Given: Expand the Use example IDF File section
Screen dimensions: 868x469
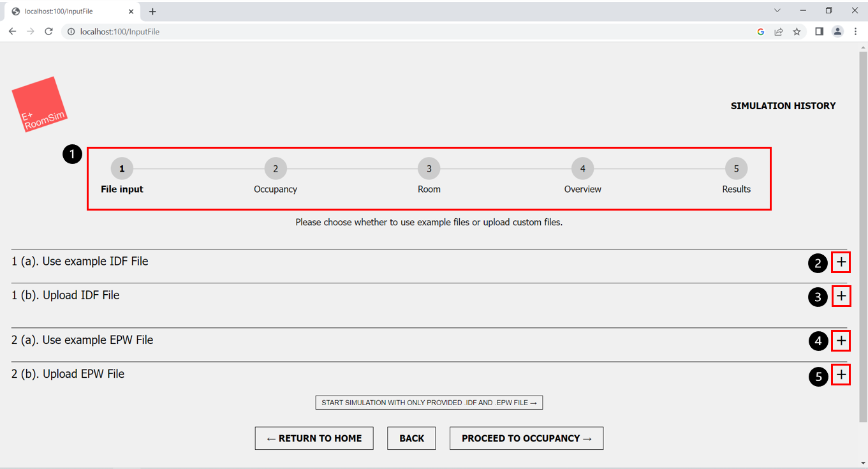Looking at the screenshot, I should click(841, 262).
